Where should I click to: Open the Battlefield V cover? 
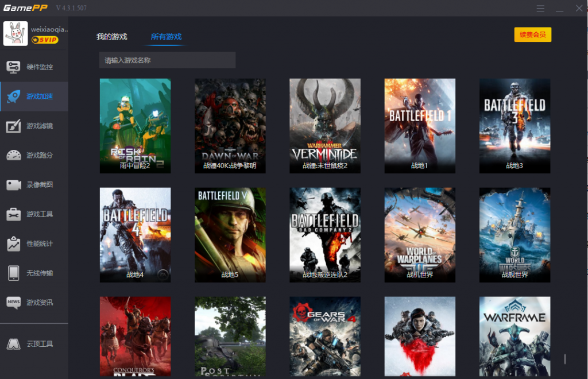coord(230,235)
